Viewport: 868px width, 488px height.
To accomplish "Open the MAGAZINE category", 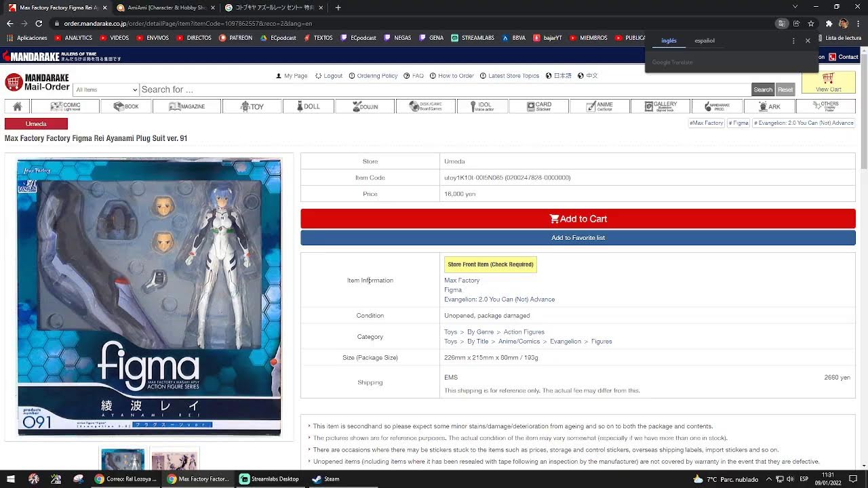I will click(x=186, y=106).
